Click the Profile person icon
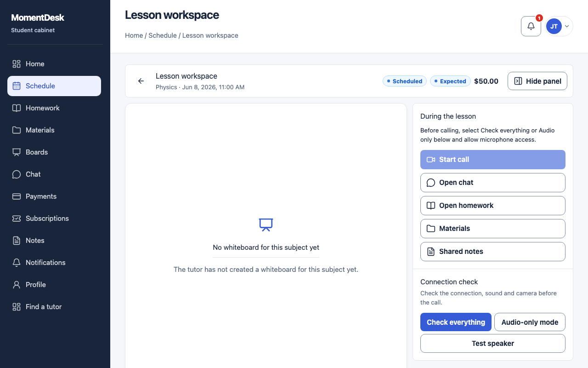The height and width of the screenshot is (368, 588). pyautogui.click(x=17, y=285)
